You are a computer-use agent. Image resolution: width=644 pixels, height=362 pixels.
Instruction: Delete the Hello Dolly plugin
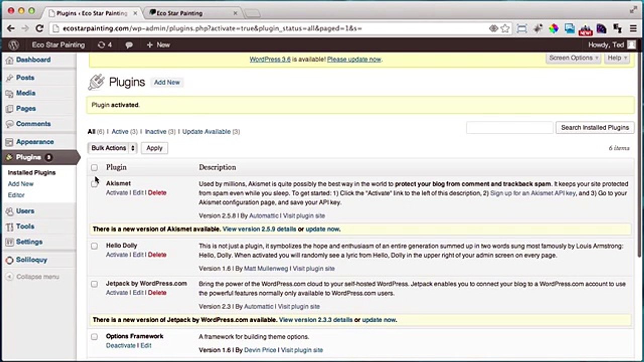click(x=157, y=255)
